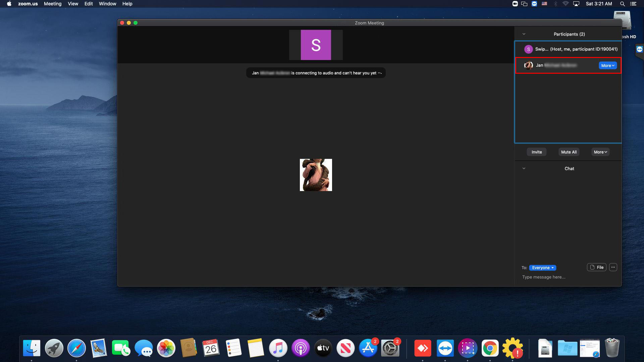This screenshot has width=644, height=362.
Task: Open App Store from the dock
Action: (368, 348)
